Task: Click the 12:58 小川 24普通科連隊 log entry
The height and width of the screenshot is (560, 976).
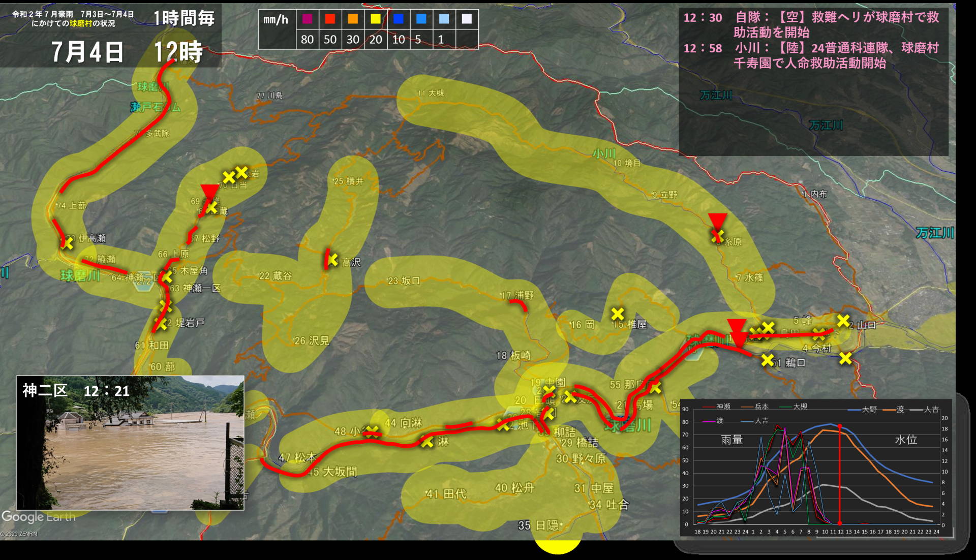Action: [x=811, y=55]
